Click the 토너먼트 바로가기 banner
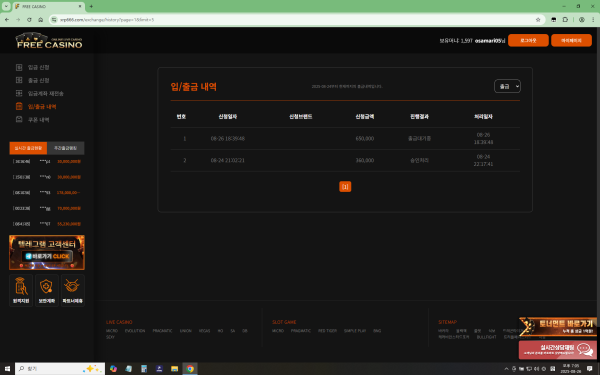The image size is (600, 375). point(558,327)
